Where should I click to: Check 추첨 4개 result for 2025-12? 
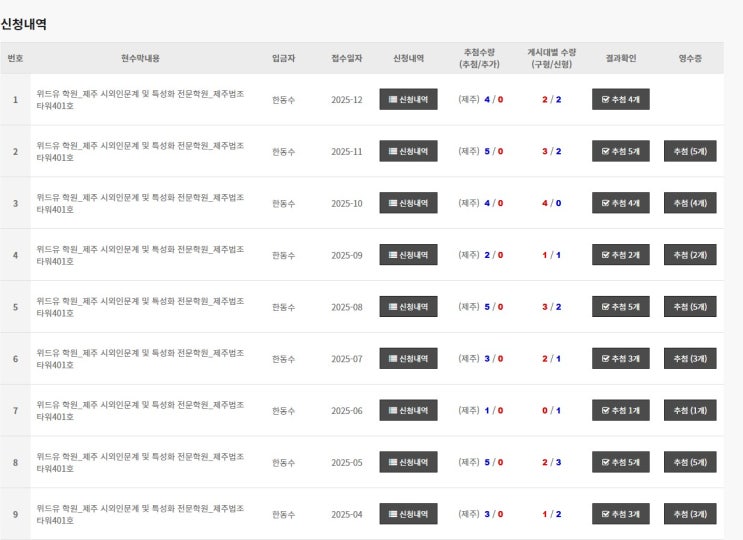coord(620,99)
